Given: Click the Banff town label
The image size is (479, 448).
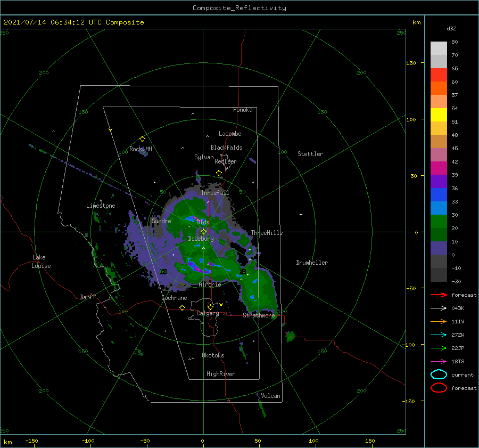Looking at the screenshot, I should [88, 297].
